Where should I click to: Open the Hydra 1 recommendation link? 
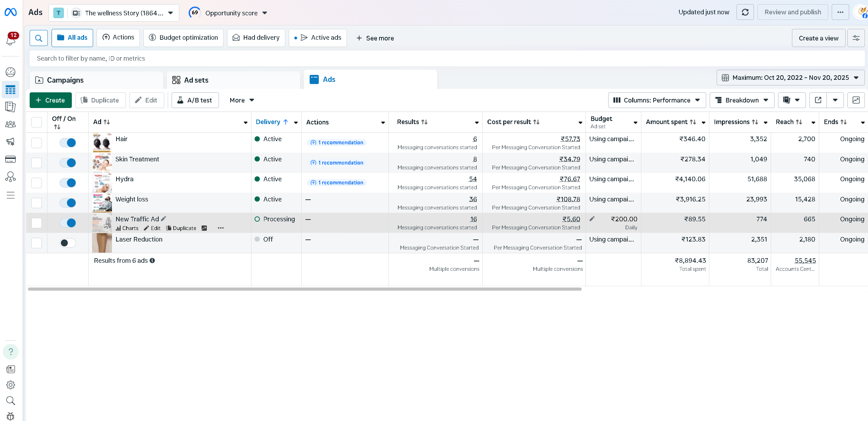[337, 183]
